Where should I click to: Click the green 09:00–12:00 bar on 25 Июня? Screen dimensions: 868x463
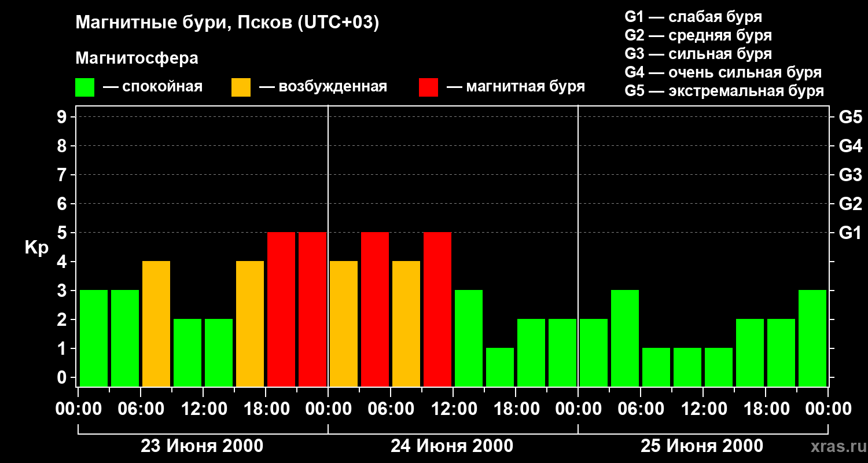687,367
